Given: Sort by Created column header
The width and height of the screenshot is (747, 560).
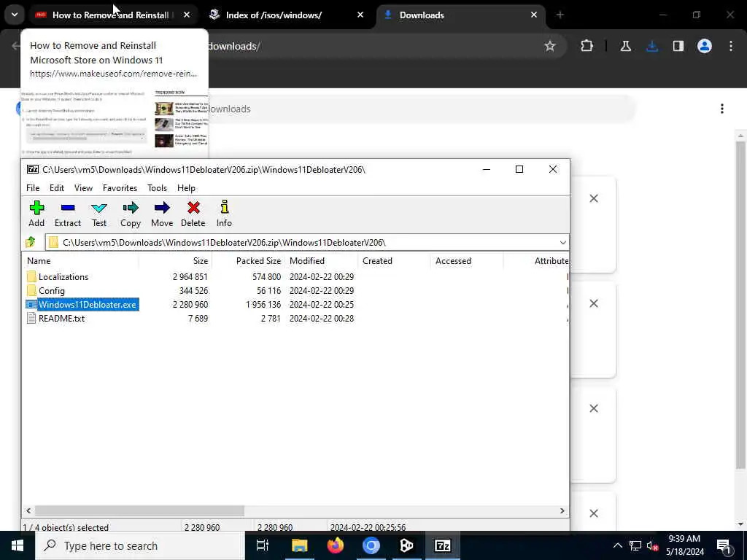Looking at the screenshot, I should pos(394,261).
